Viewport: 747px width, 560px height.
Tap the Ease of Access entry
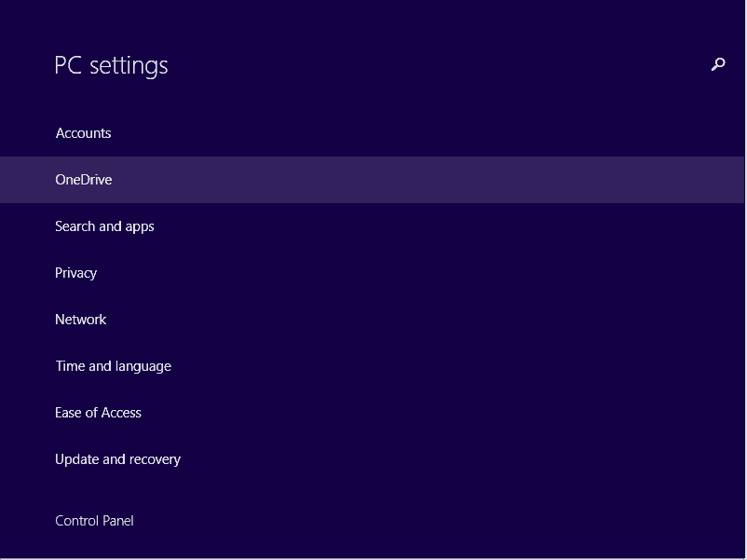(372, 413)
